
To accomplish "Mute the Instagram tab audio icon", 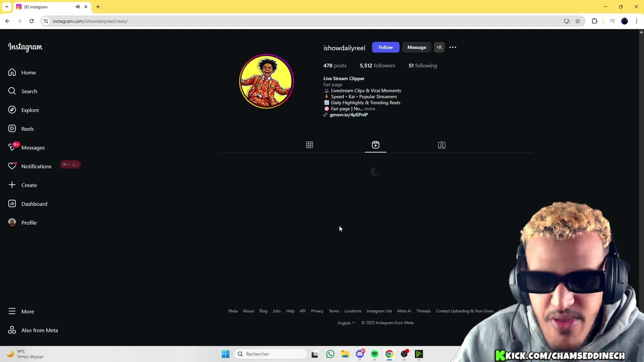I will tap(77, 7).
